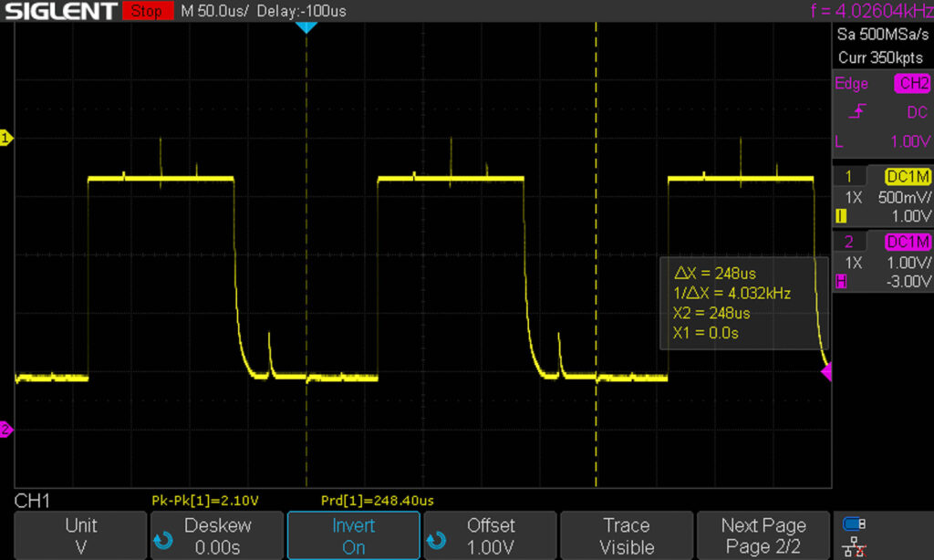Click the rising edge slope icon
The image size is (934, 560).
pos(856,111)
